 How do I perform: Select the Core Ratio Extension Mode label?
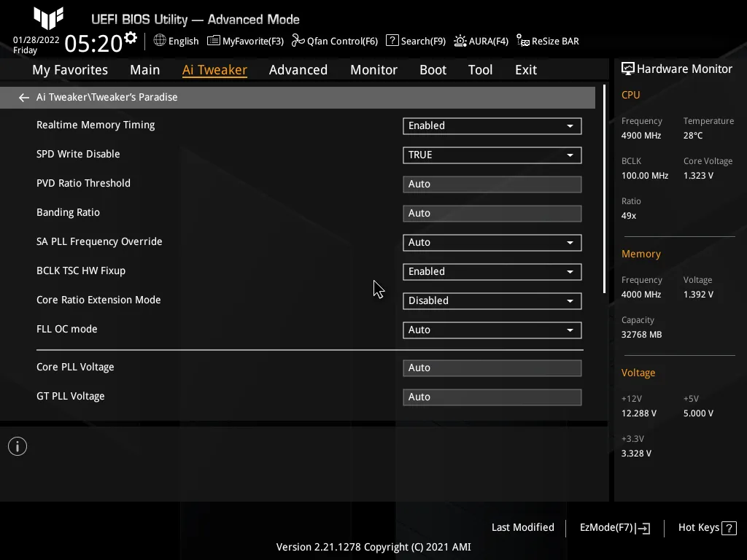coord(98,300)
